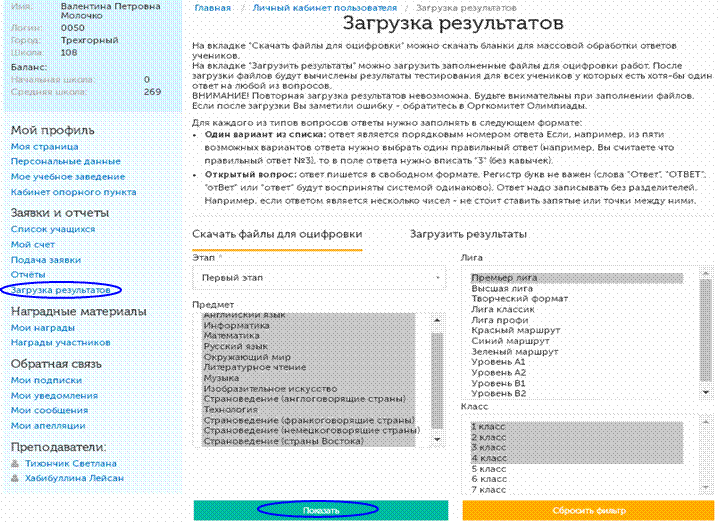Select 3 класс in Класс list
This screenshot has height=522, width=718.
point(577,447)
